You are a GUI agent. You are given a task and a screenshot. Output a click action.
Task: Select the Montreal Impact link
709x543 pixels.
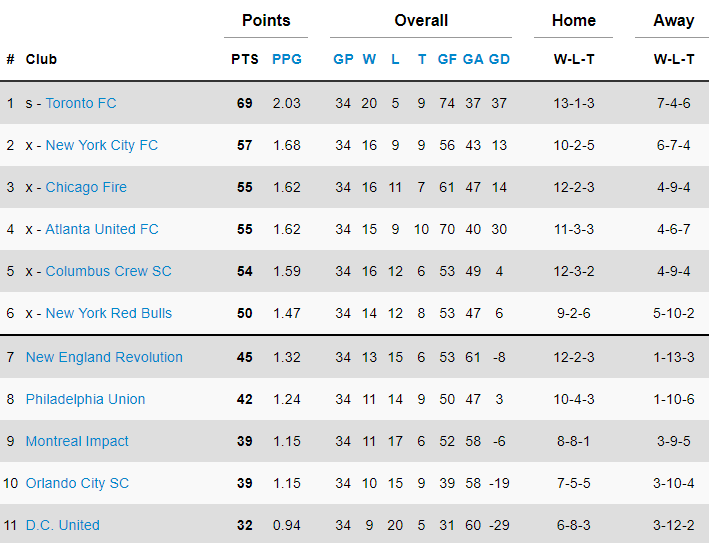pyautogui.click(x=77, y=441)
